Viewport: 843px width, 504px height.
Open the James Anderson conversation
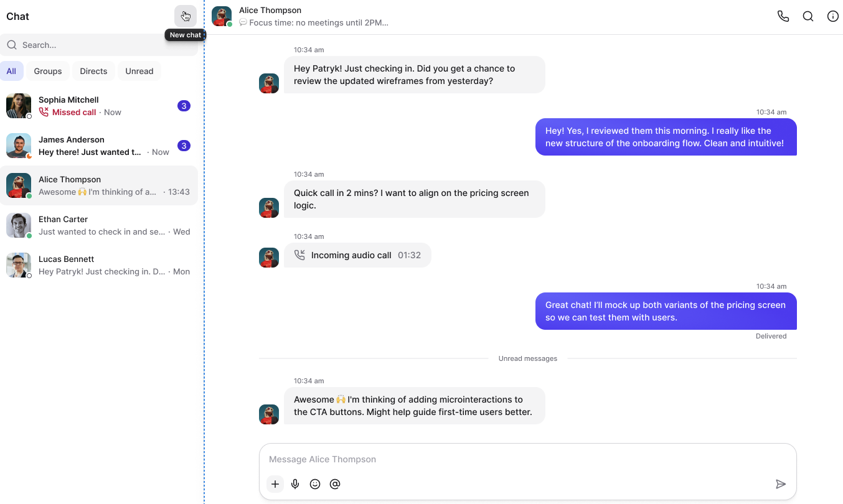click(x=98, y=146)
